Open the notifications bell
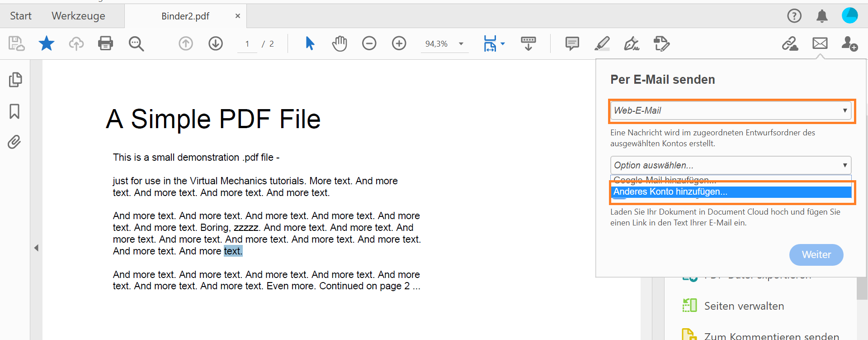 [822, 16]
